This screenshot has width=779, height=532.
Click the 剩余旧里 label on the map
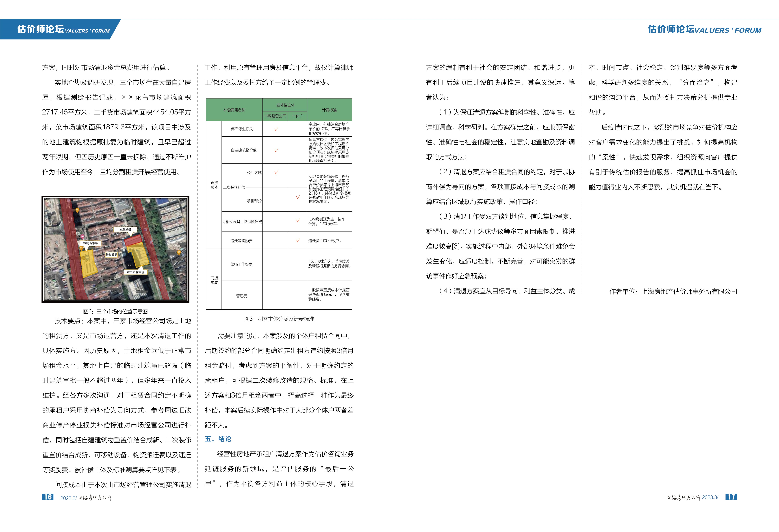[111, 255]
